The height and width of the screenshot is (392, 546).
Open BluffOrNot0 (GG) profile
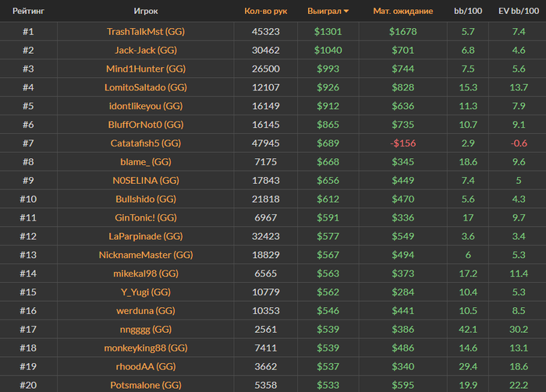click(x=146, y=125)
